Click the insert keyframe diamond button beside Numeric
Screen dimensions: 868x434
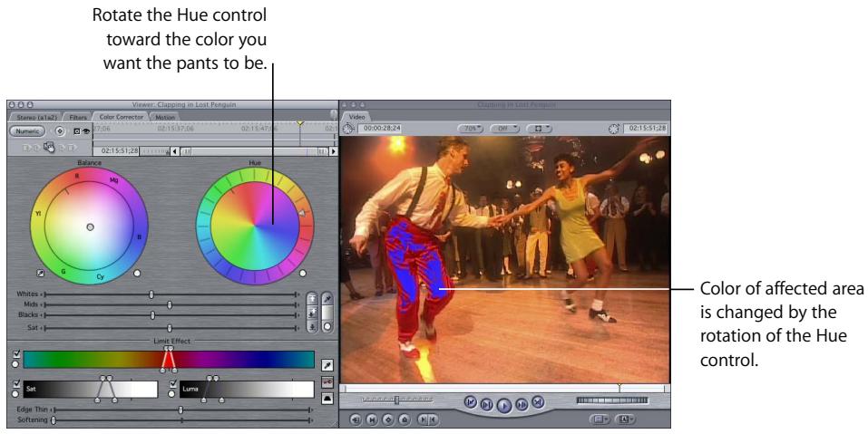pos(60,131)
